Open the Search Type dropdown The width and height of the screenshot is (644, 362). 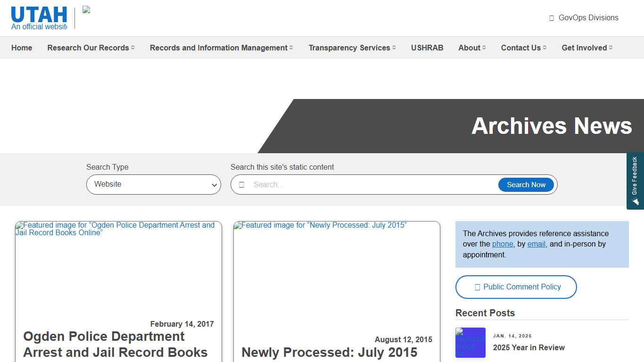[153, 184]
